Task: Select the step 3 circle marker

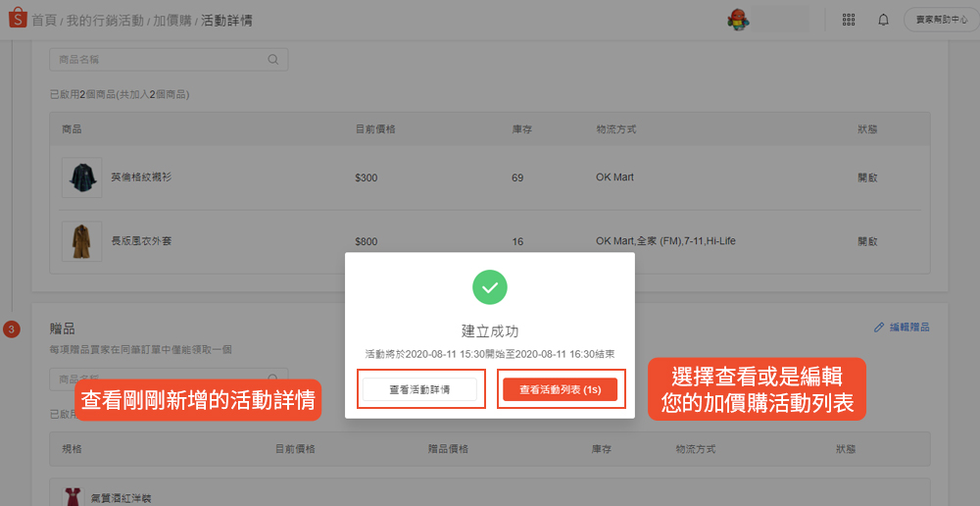Action: [x=12, y=329]
